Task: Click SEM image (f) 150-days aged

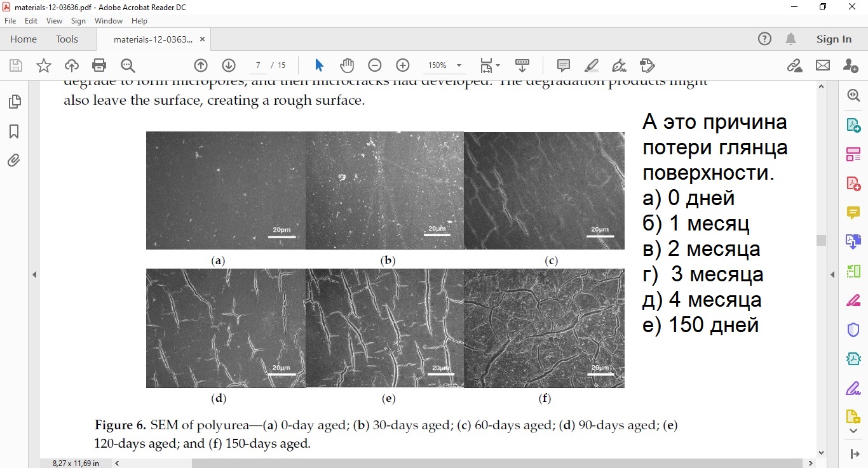Action: (x=544, y=328)
